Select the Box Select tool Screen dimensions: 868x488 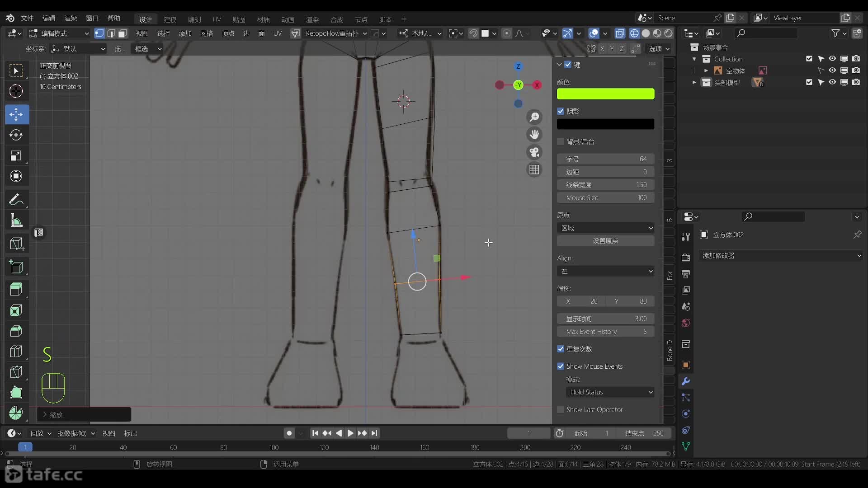(x=16, y=71)
